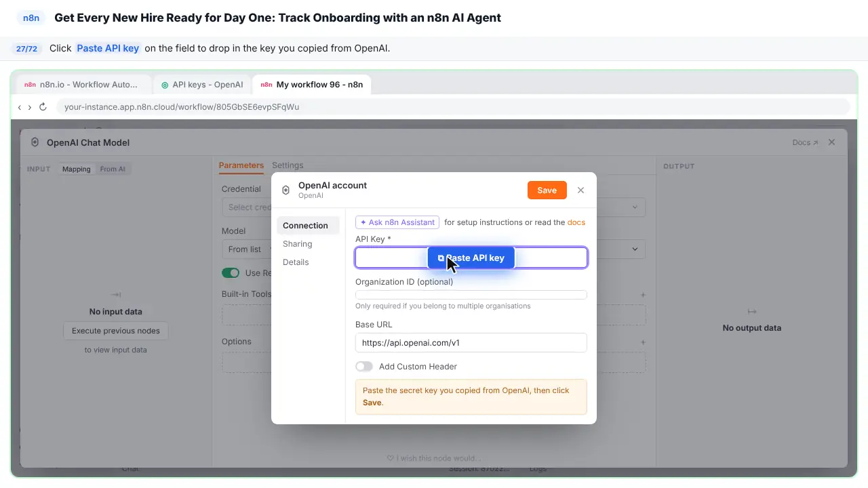Click the Organization ID input field
The image size is (868, 488).
pyautogui.click(x=471, y=295)
